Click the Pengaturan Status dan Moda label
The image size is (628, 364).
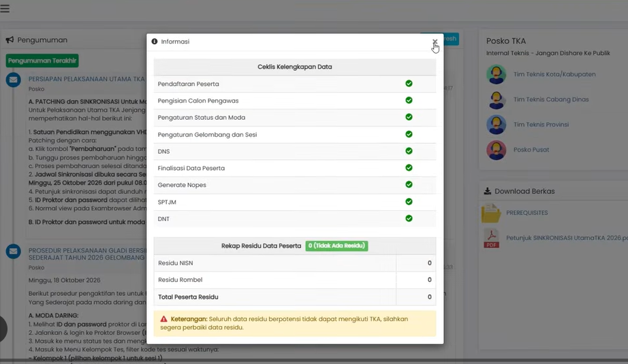[202, 118]
